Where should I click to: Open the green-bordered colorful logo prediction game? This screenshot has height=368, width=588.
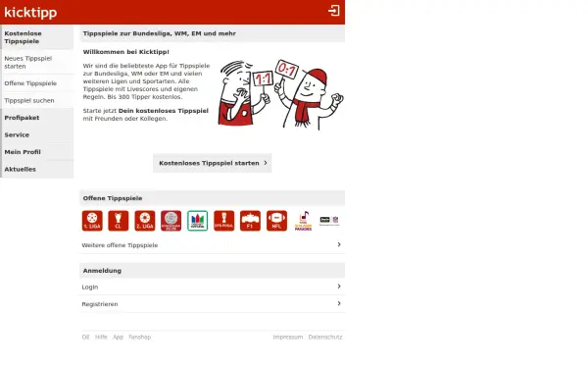point(198,221)
